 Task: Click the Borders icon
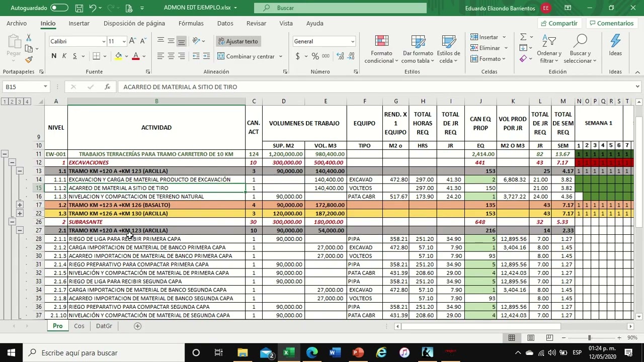(96, 56)
